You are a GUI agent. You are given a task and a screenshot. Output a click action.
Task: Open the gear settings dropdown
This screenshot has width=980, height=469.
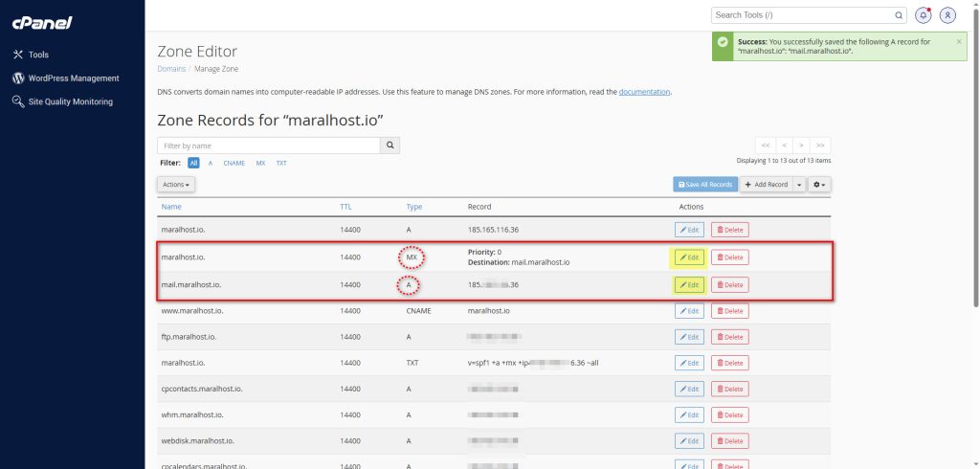pos(819,184)
